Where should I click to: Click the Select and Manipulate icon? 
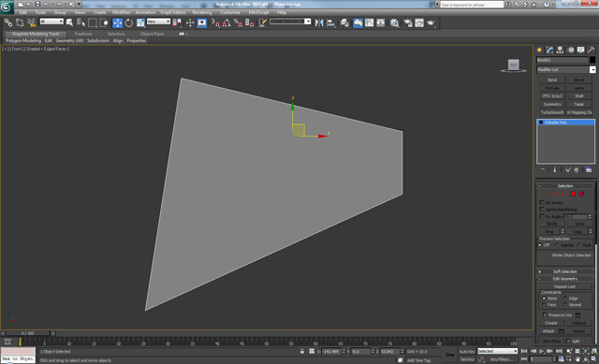pos(190,22)
